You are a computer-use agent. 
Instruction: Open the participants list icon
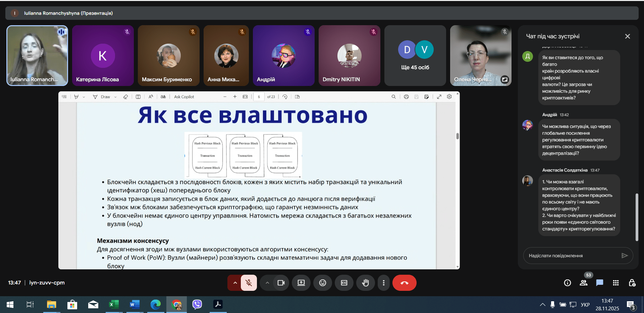pyautogui.click(x=583, y=283)
